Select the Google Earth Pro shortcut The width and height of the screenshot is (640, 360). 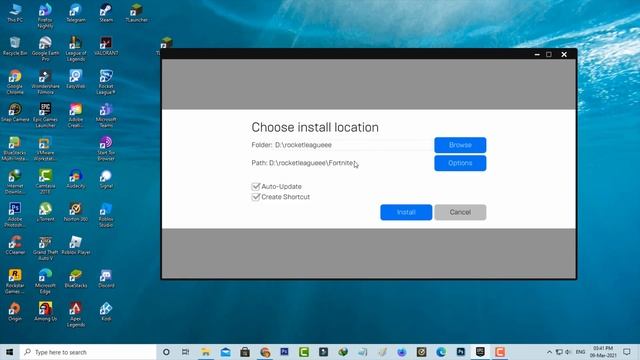(x=45, y=49)
